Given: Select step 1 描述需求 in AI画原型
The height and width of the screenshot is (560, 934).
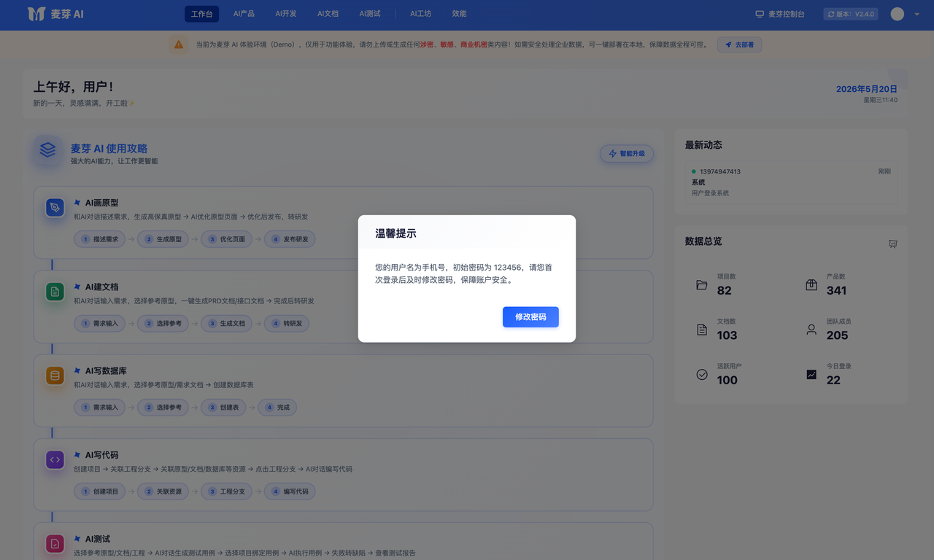Looking at the screenshot, I should [100, 239].
